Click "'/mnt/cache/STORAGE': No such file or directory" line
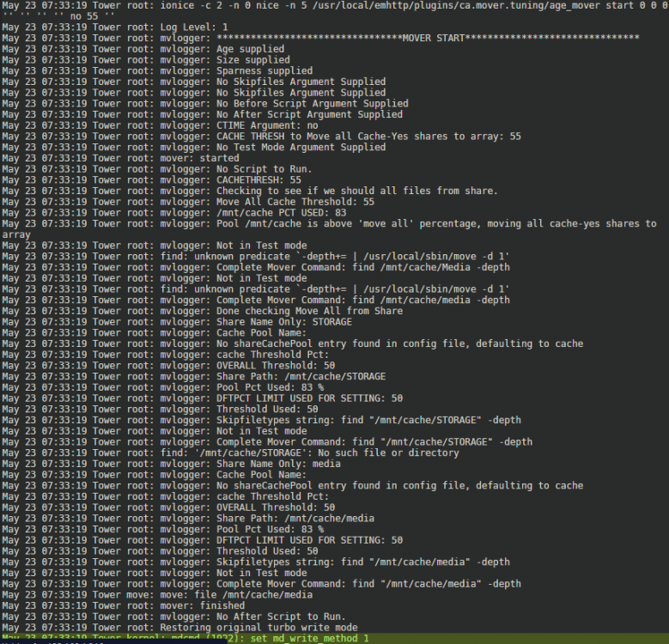 tap(230, 453)
